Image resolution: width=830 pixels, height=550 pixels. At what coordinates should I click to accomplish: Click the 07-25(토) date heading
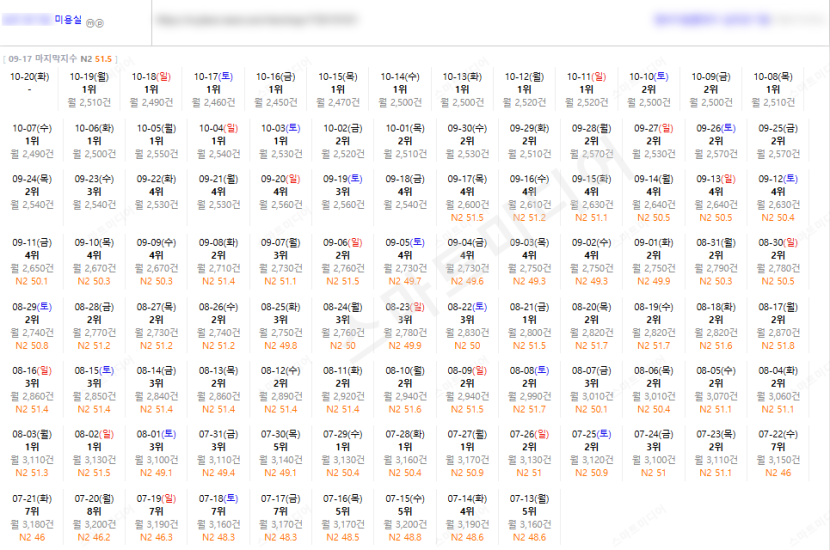coord(592,434)
